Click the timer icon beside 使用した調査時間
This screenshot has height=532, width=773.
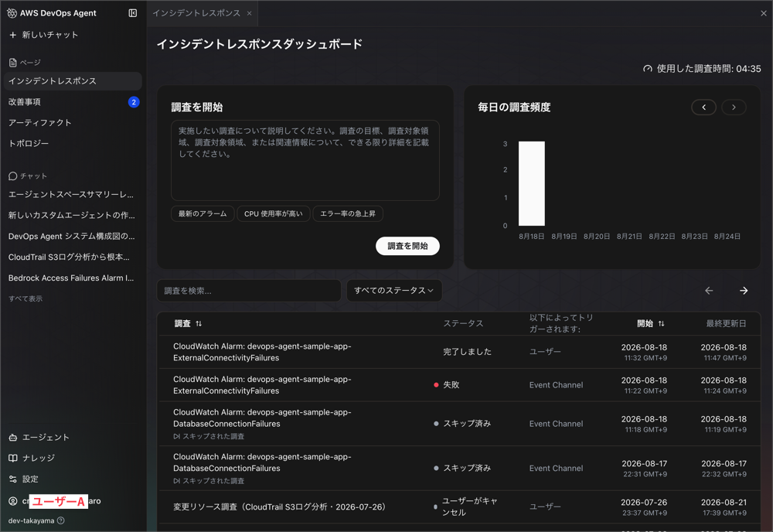[x=648, y=69]
